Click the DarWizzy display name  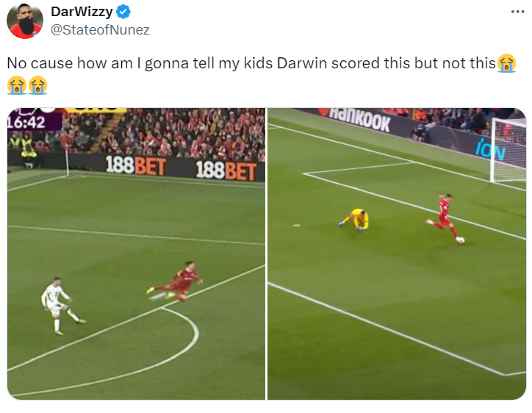[82, 12]
